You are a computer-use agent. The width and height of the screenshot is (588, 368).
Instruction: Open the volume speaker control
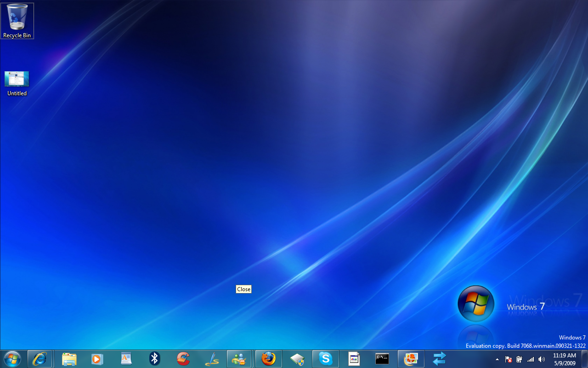tap(542, 359)
